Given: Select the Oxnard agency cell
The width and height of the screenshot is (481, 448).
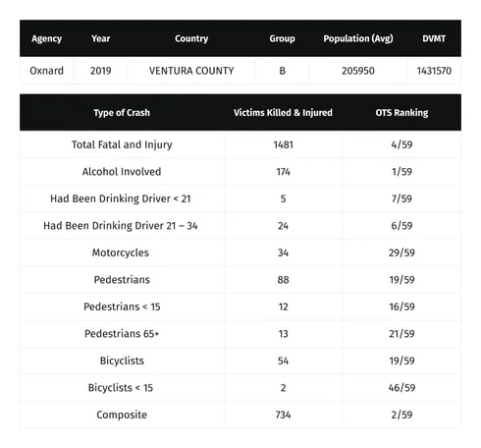Looking at the screenshot, I should coord(46,71).
